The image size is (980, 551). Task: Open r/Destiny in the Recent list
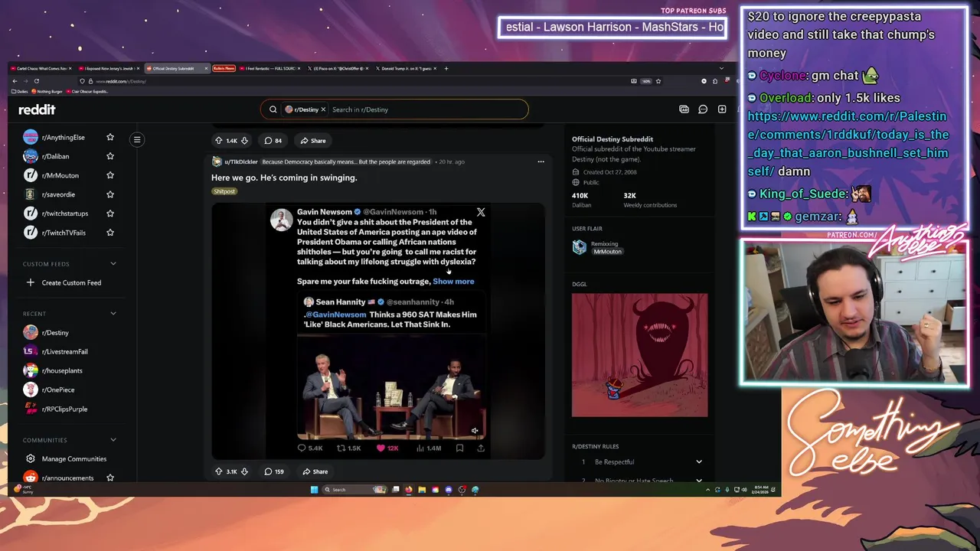[x=55, y=333]
